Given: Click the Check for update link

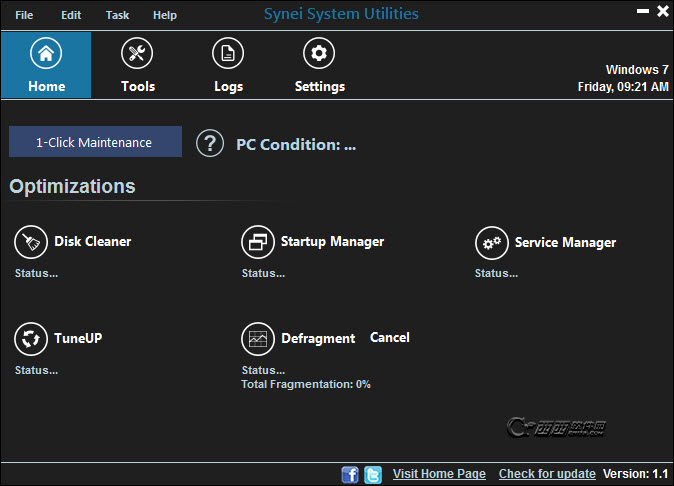Looking at the screenshot, I should (x=547, y=474).
